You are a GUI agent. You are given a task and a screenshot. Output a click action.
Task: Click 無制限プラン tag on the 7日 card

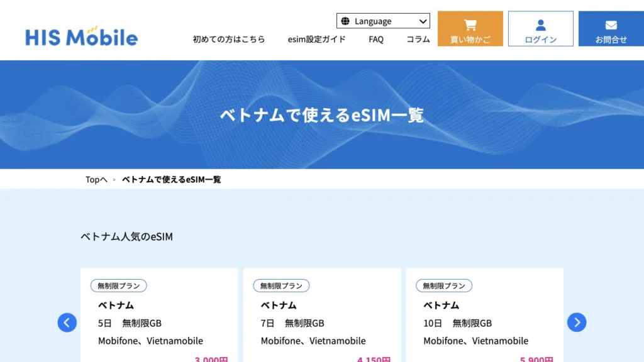pos(281,286)
